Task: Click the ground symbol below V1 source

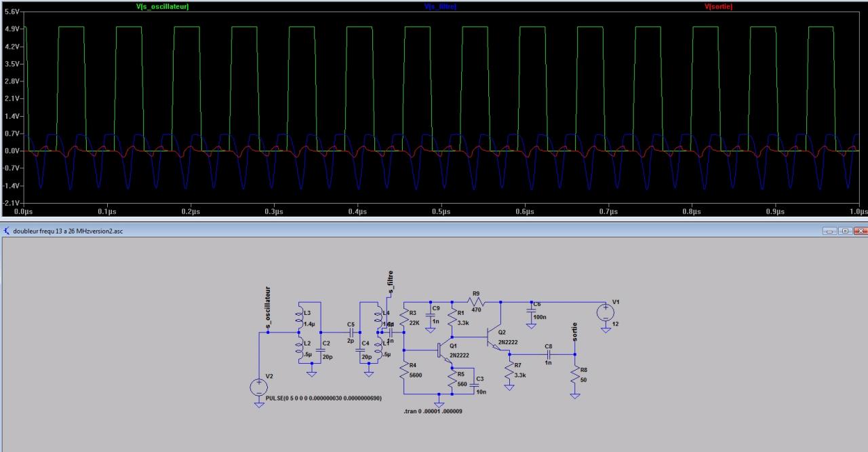Action: coord(605,329)
